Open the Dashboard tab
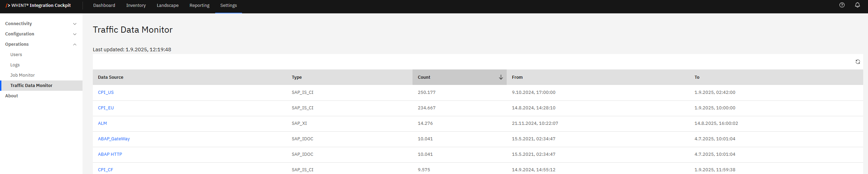Screen dimensions: 868x174 pyautogui.click(x=104, y=6)
